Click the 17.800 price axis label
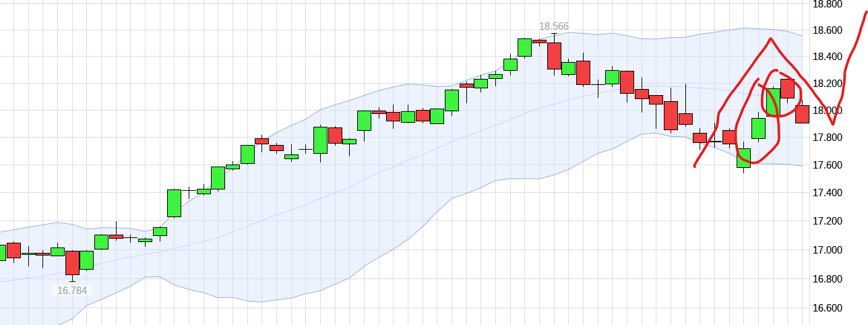This screenshot has width=868, height=325. (x=828, y=138)
